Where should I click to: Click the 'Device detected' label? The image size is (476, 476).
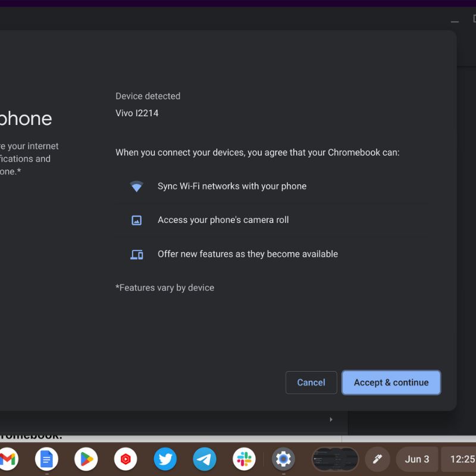pyautogui.click(x=148, y=96)
